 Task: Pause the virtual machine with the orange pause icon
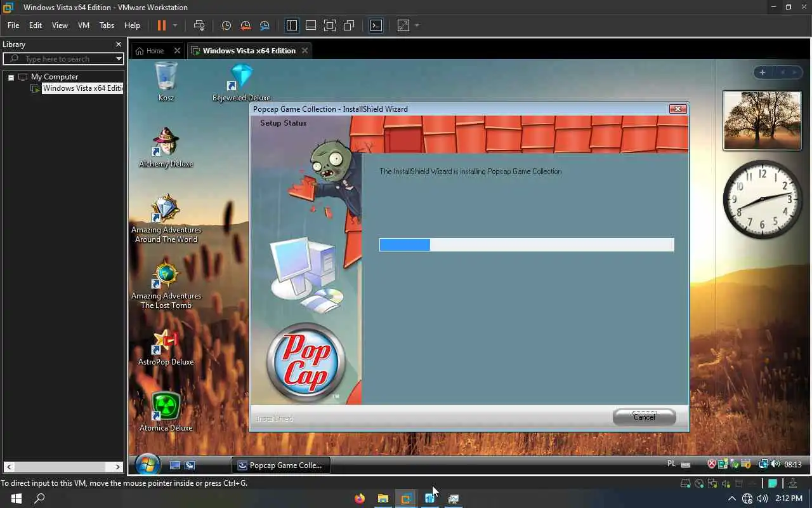161,25
